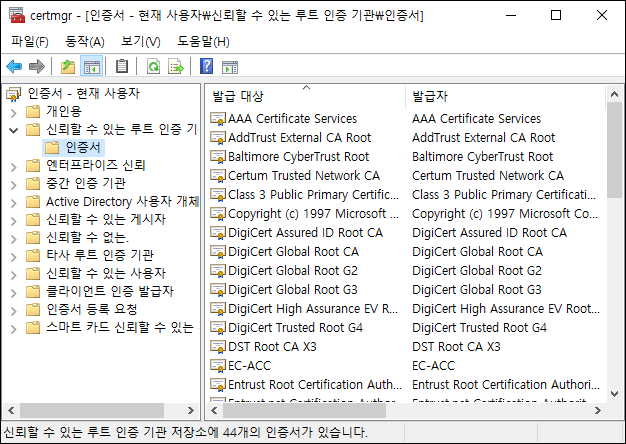Expand the 중간 인증 기관 tree node

tap(14, 184)
